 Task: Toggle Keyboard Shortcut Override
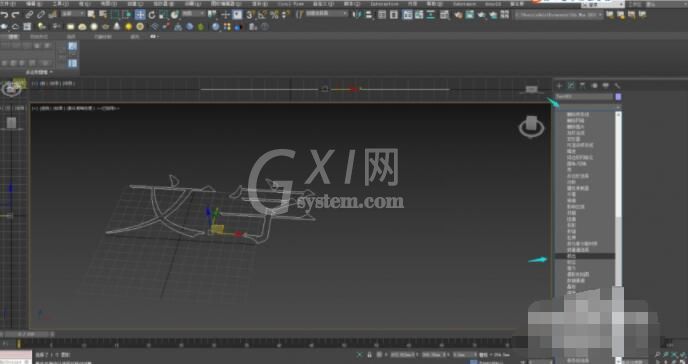(237, 15)
